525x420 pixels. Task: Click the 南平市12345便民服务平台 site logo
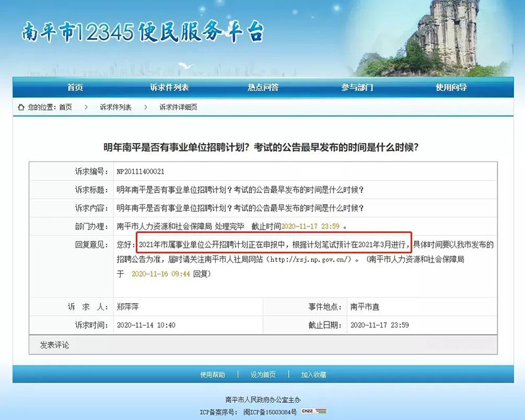tap(143, 31)
